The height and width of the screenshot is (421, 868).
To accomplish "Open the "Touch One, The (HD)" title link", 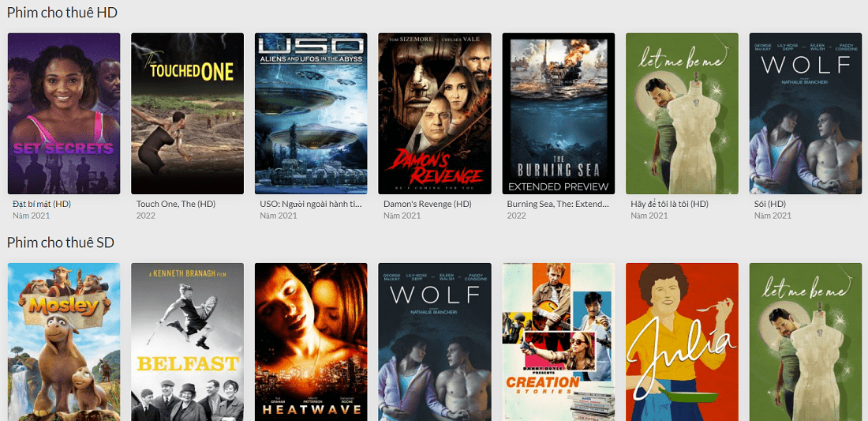I will 175,204.
